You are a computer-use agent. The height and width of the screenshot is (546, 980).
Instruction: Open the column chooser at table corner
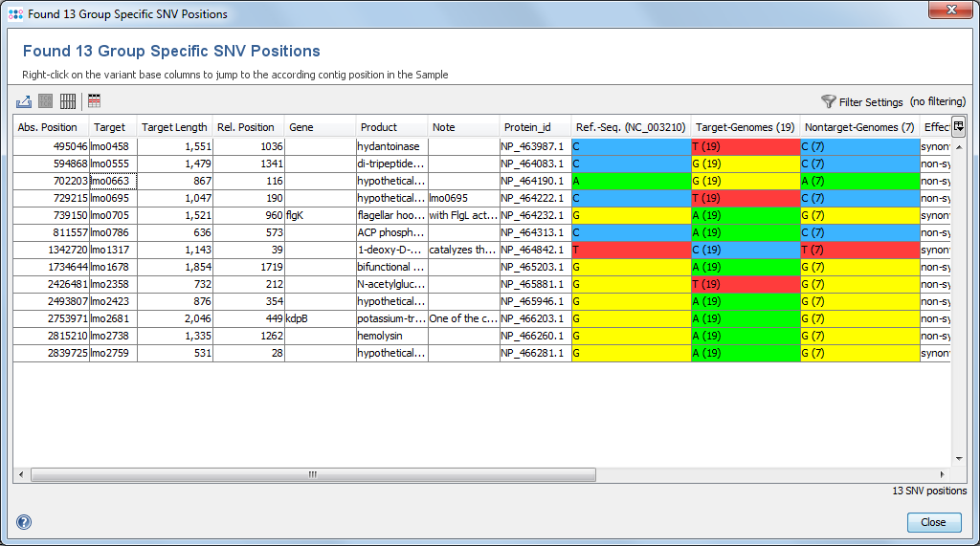point(958,126)
